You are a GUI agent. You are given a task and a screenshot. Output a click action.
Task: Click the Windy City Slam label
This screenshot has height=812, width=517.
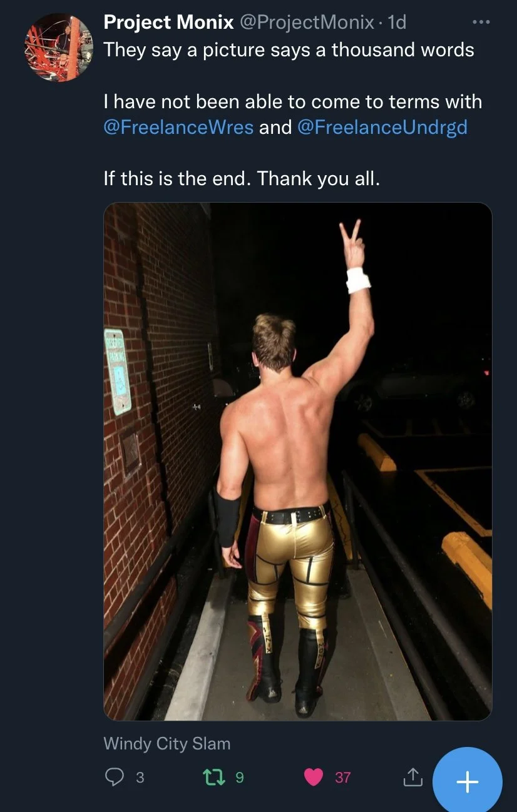click(x=167, y=743)
